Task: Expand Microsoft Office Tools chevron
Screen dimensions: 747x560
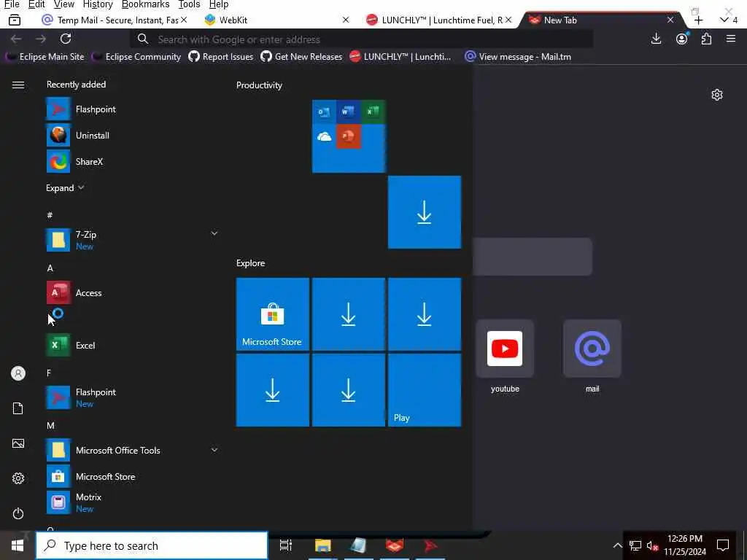Action: pyautogui.click(x=214, y=450)
